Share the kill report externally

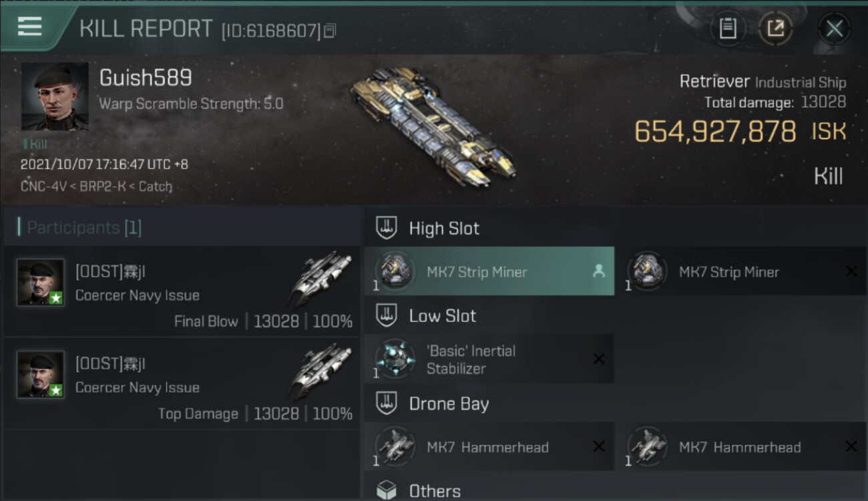coord(775,29)
